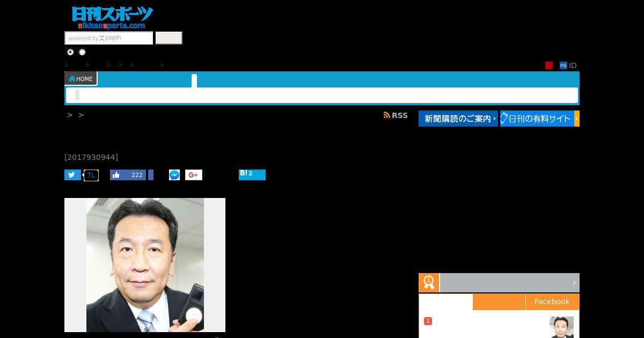644x338 pixels.
Task: Select the ranking medal icon
Action: [x=429, y=283]
